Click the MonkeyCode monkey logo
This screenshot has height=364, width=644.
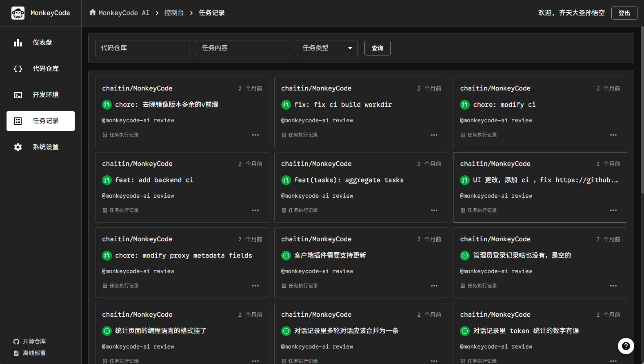click(18, 13)
